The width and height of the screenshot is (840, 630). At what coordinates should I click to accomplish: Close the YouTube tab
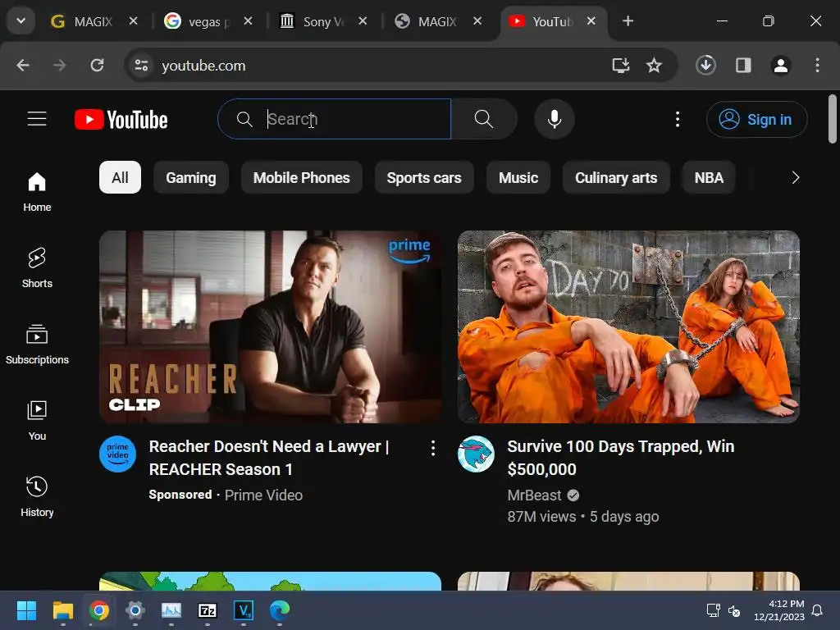591,21
